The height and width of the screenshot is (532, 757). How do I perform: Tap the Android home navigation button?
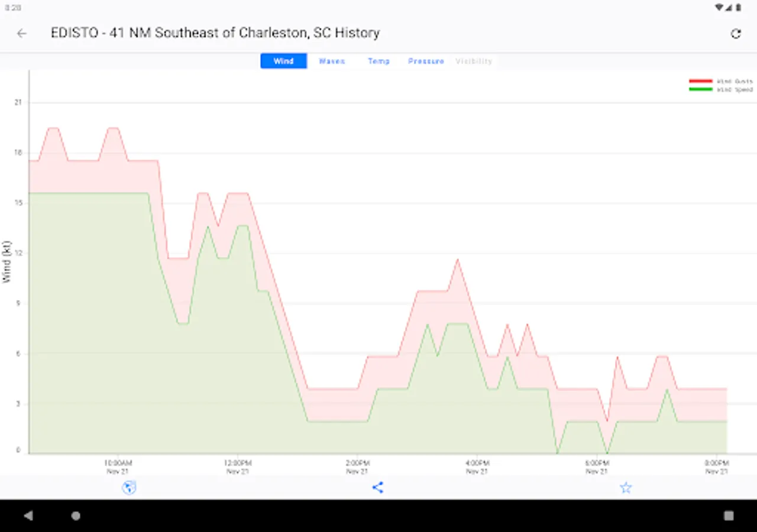point(76,515)
